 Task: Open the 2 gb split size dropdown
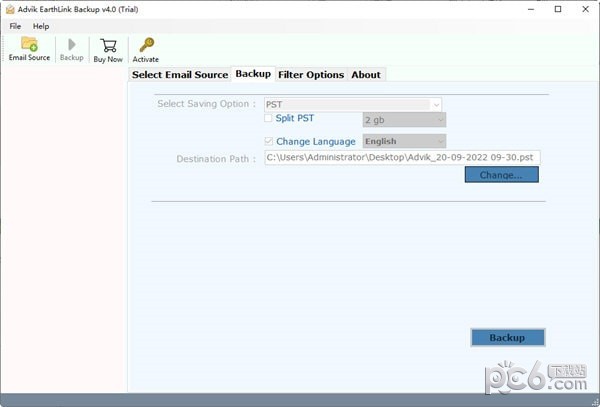tap(404, 120)
